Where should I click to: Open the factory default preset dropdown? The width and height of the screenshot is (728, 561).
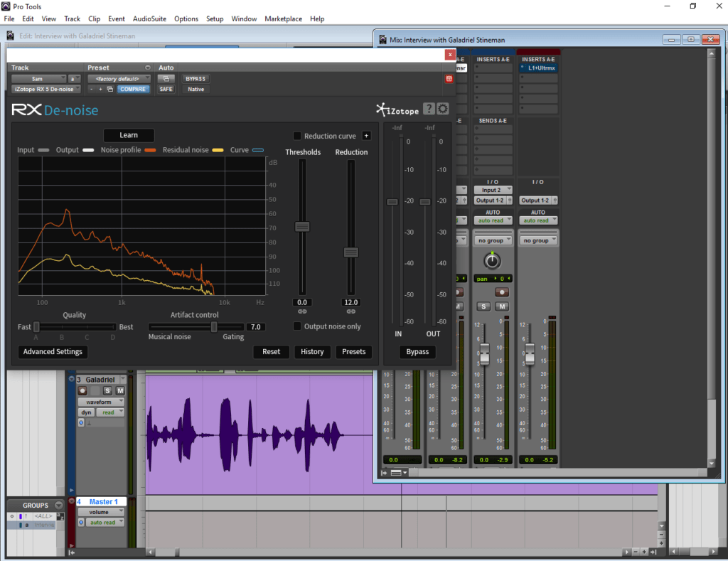(119, 79)
